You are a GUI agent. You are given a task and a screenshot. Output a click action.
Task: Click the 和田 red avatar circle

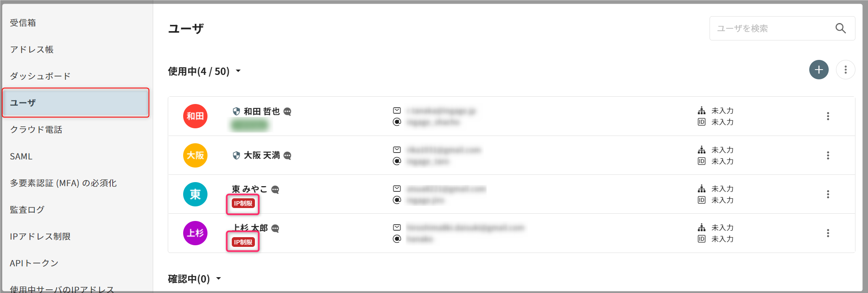[x=195, y=116]
